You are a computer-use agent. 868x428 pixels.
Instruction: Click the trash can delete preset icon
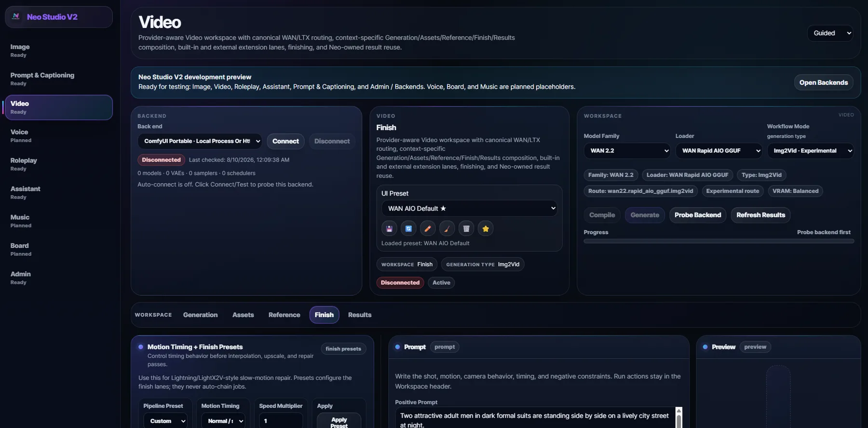(x=466, y=229)
